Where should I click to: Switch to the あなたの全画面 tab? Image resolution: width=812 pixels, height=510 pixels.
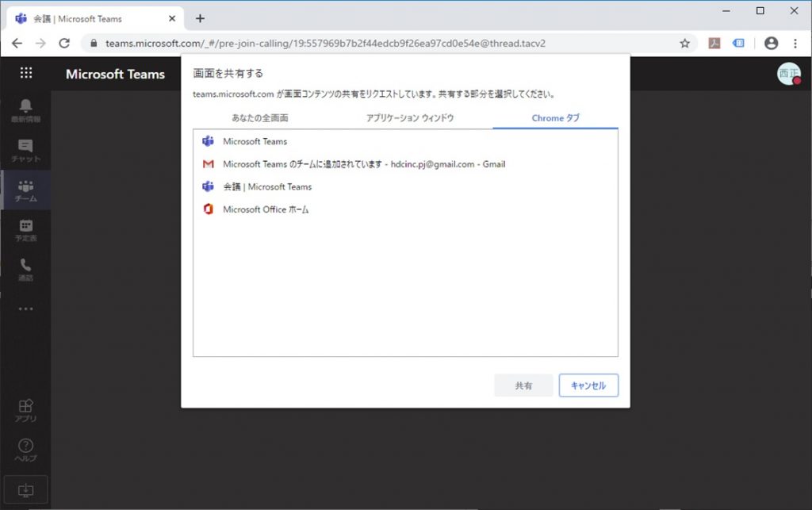click(260, 118)
